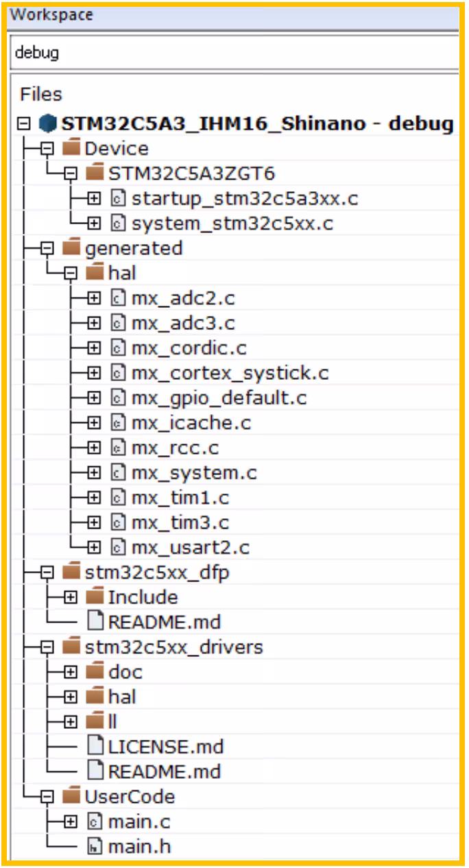Image resolution: width=469 pixels, height=868 pixels.
Task: Select the ll folder icon
Action: tap(95, 721)
